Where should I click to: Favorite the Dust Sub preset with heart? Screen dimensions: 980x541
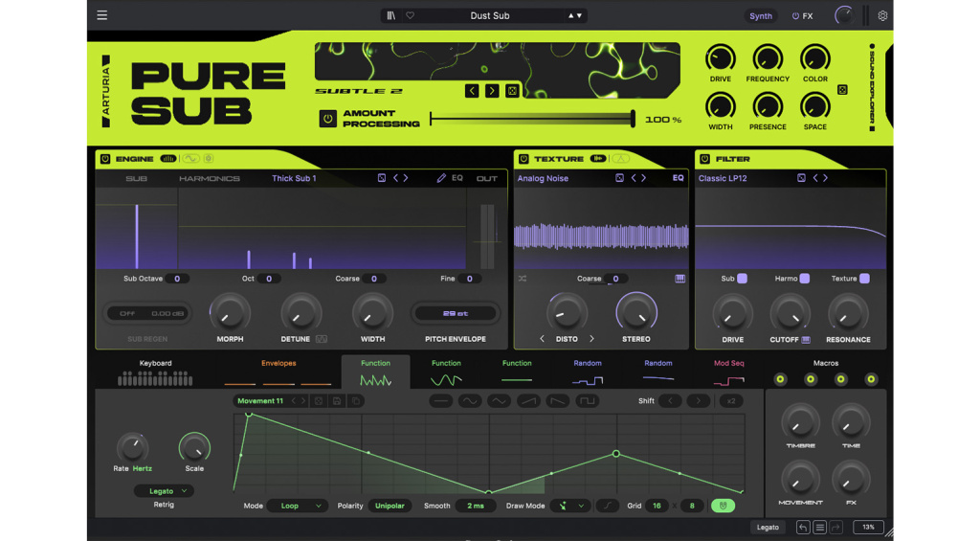tap(410, 15)
